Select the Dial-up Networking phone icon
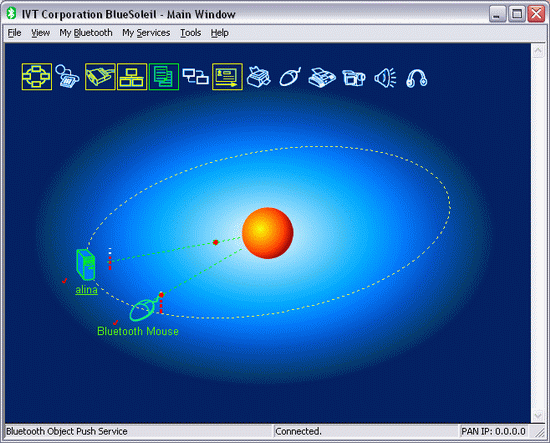The height and width of the screenshot is (443, 550). (x=68, y=76)
